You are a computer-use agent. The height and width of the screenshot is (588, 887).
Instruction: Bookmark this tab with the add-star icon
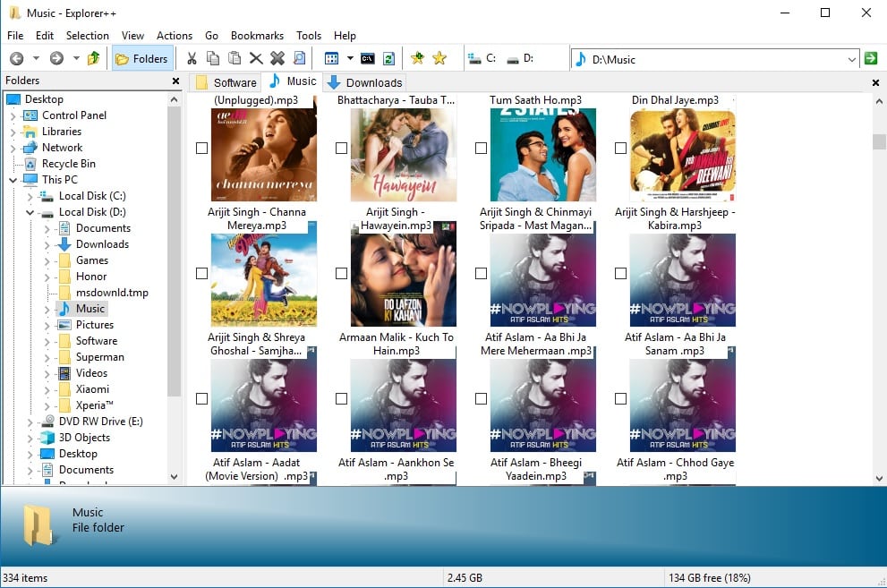[x=417, y=58]
